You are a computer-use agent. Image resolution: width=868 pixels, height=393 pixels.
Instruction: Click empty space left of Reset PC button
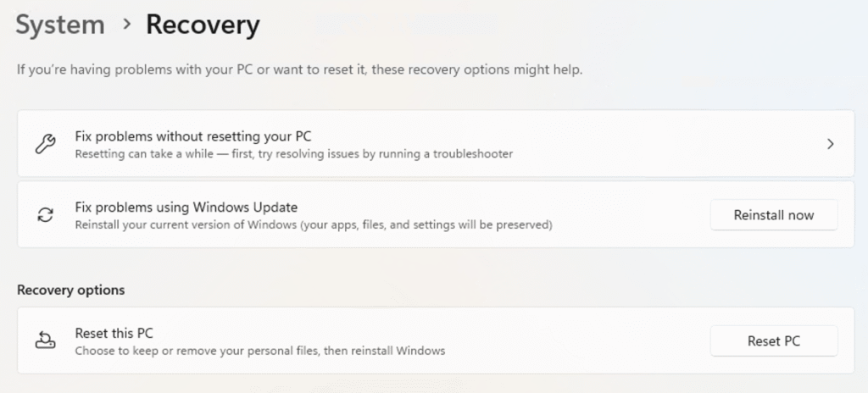click(593, 340)
